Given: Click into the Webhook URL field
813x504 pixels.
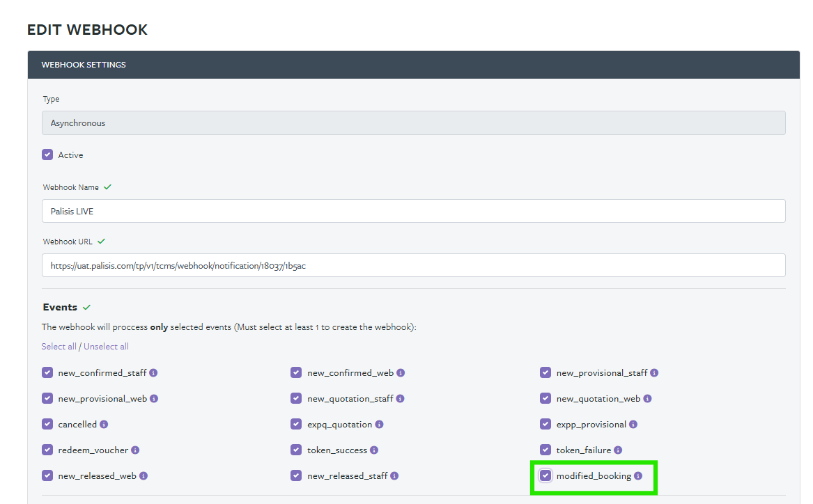Looking at the screenshot, I should click(414, 266).
